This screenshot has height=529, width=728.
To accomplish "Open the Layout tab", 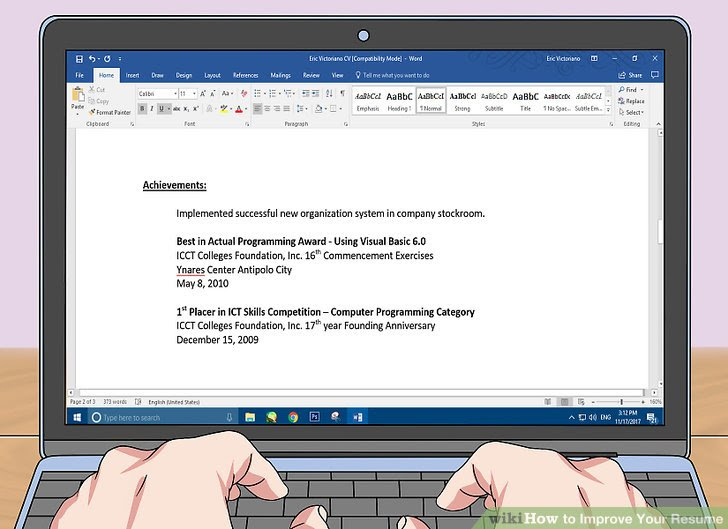I will click(x=212, y=75).
